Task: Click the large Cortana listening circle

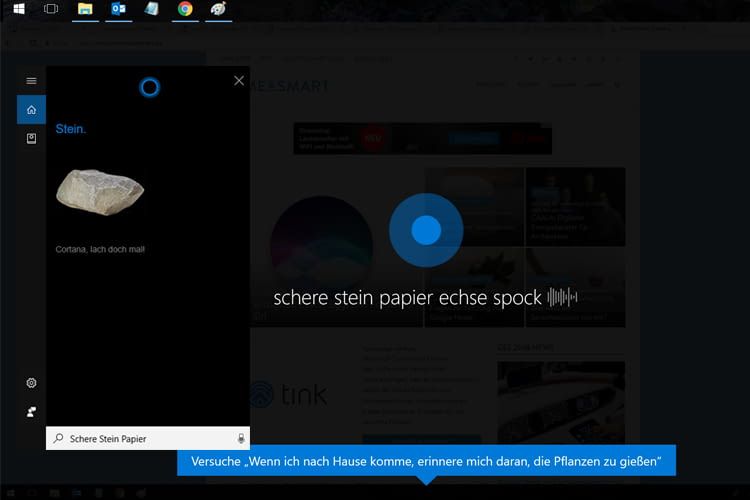Action: pyautogui.click(x=426, y=230)
